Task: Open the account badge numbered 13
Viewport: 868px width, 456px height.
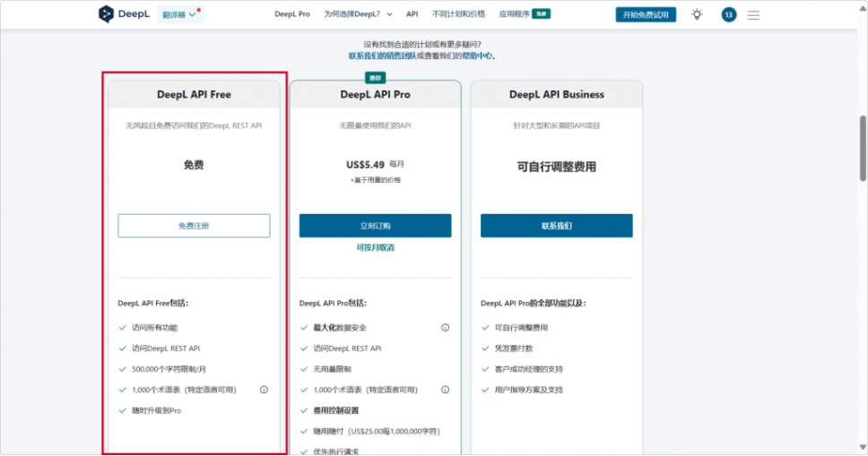Action: tap(728, 15)
